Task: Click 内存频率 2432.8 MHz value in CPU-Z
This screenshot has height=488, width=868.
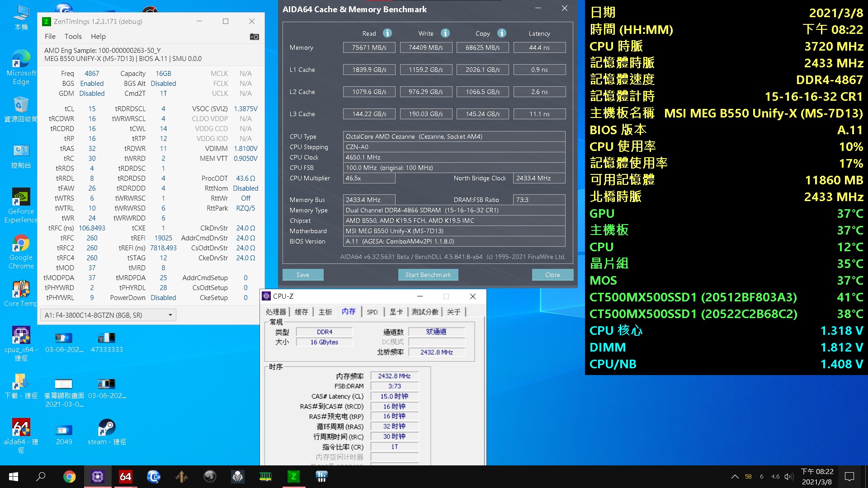Action: 394,376
